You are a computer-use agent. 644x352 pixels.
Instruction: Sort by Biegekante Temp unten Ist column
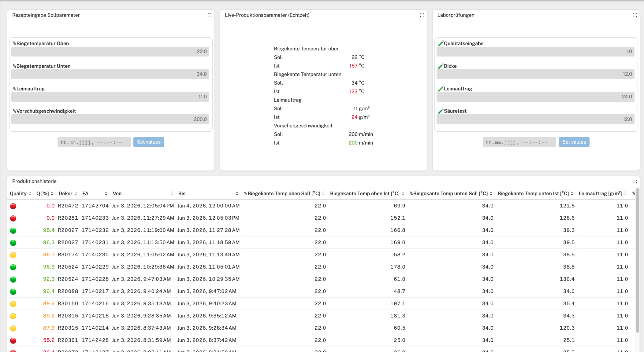coord(572,194)
